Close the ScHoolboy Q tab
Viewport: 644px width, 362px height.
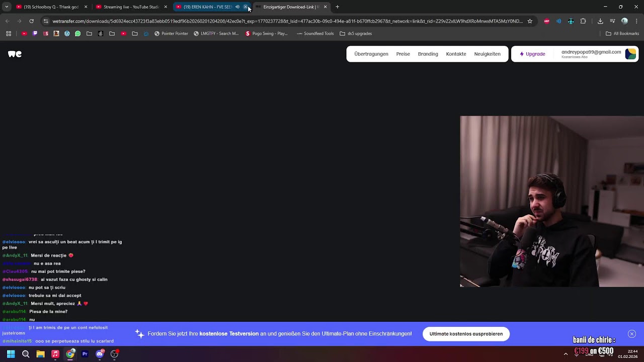(x=86, y=7)
